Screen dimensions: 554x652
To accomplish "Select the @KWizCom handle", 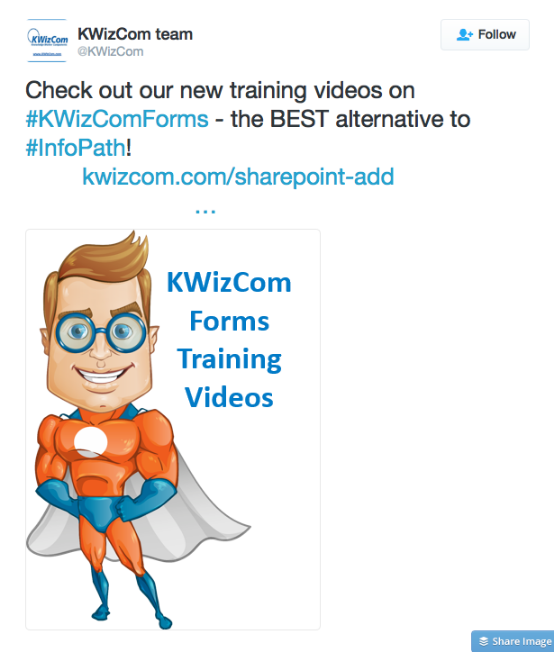I will click(110, 52).
